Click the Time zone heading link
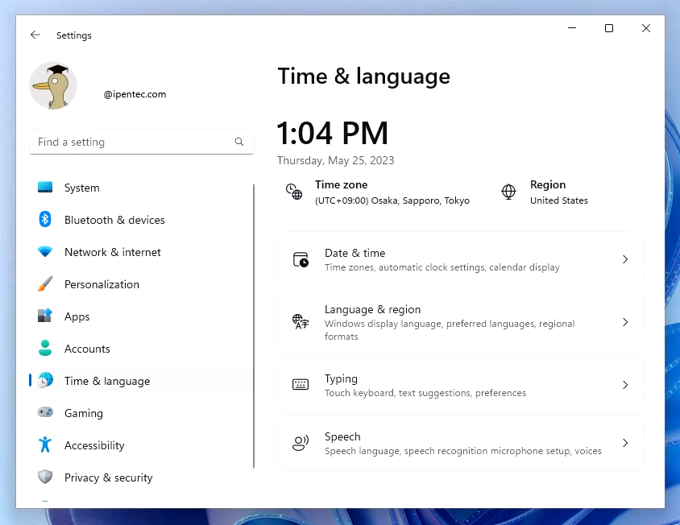The width and height of the screenshot is (680, 525). tap(341, 185)
